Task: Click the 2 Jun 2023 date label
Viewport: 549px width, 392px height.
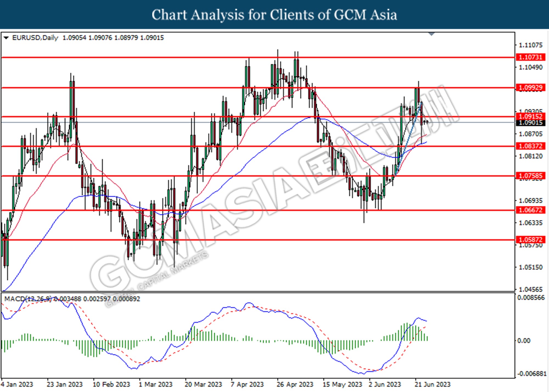Action: pos(385,384)
